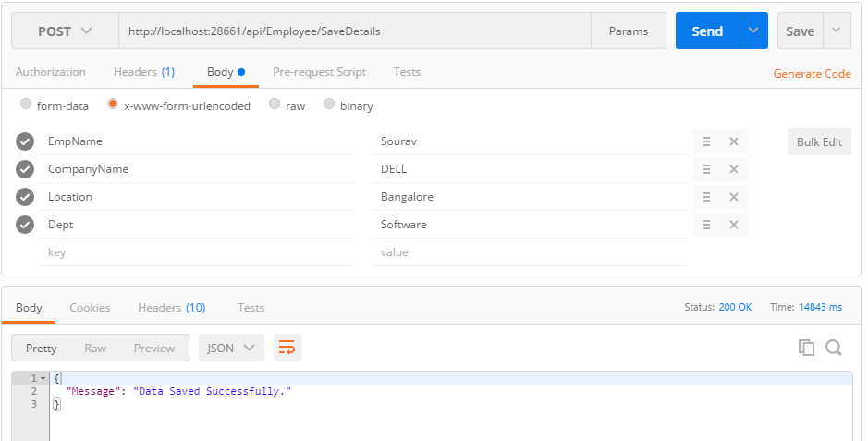Uncheck the EmpName parameter checkbox
The width and height of the screenshot is (868, 441).
25,141
